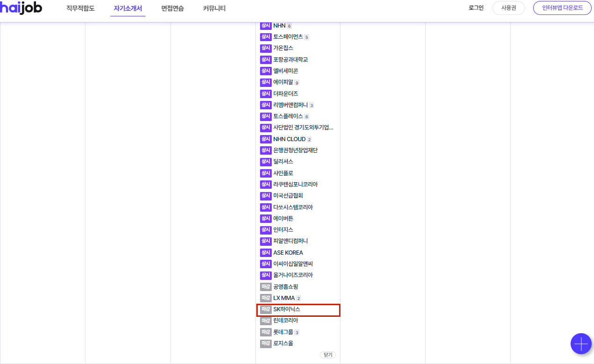Click the 상시 badge beside ASE KOREA
Viewport: 594px width, 364px height.
coord(266,253)
